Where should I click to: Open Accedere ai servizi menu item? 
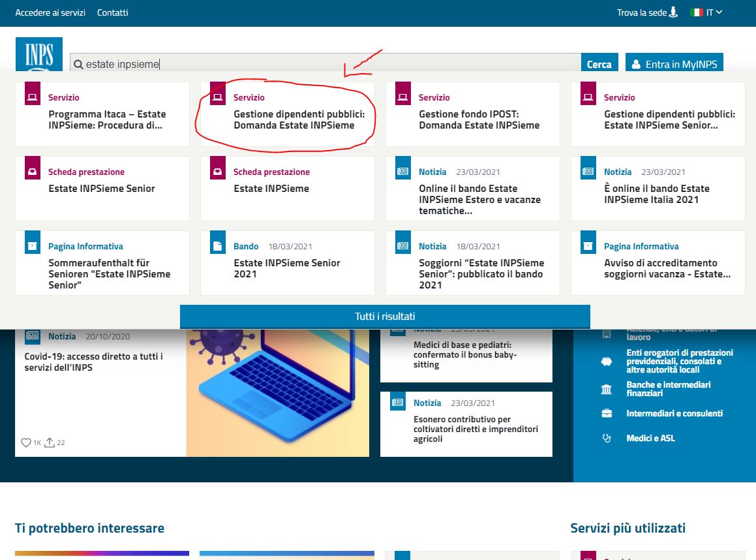coord(50,12)
